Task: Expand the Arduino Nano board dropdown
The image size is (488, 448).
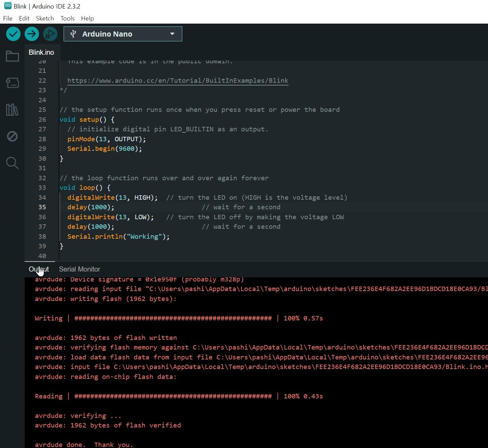Action: pyautogui.click(x=172, y=34)
